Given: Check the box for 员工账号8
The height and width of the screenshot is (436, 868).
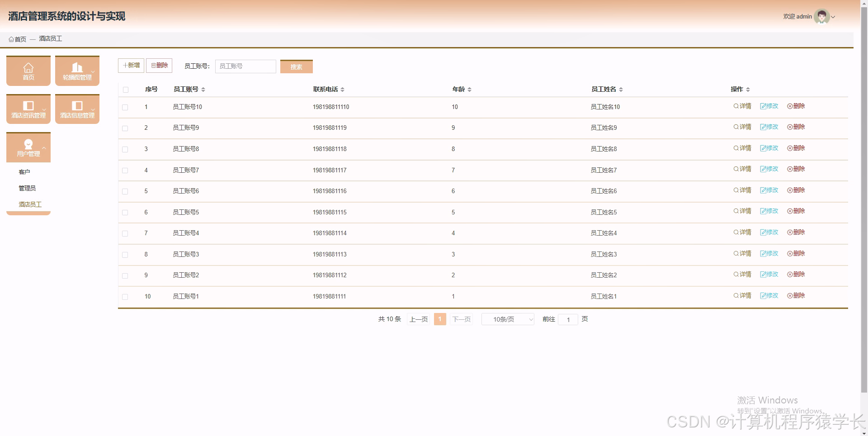Looking at the screenshot, I should (125, 149).
